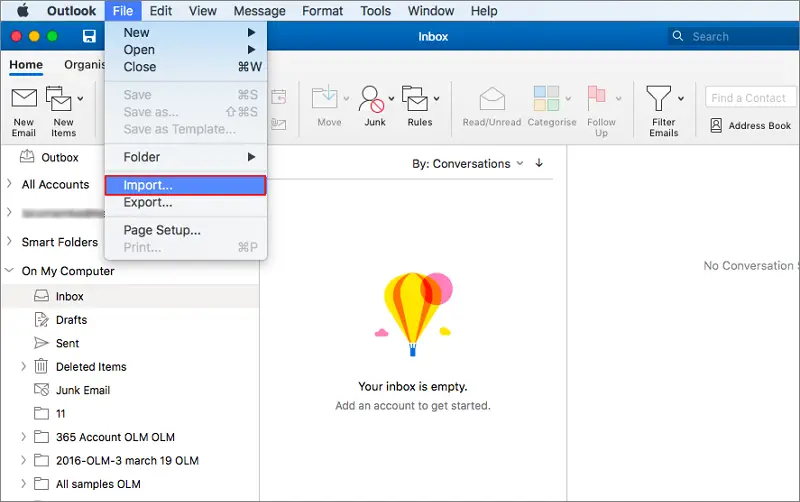Viewport: 800px width, 502px height.
Task: Click the Junk person icon
Action: click(371, 98)
